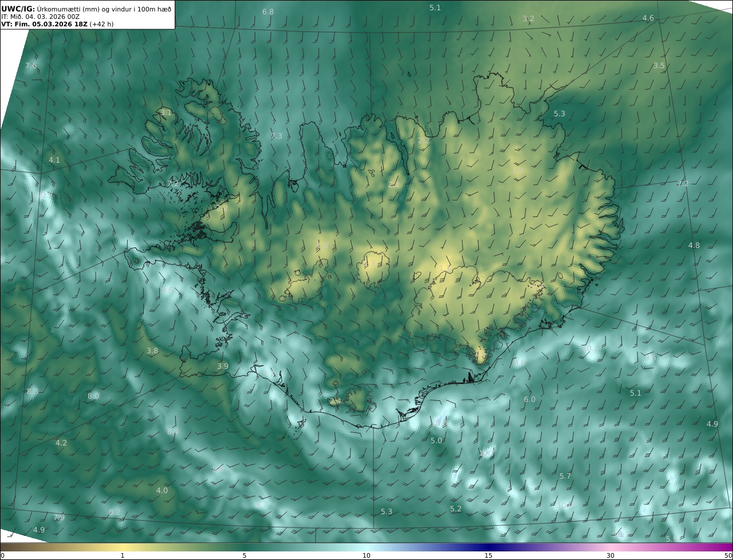Click the map value label 7.9
The image size is (733, 560).
(59, 518)
